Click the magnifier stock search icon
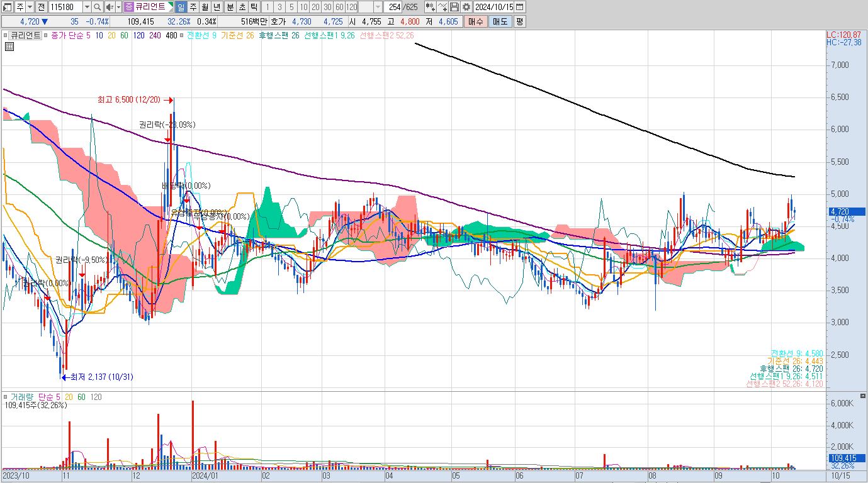The height and width of the screenshot is (483, 868). click(x=98, y=7)
